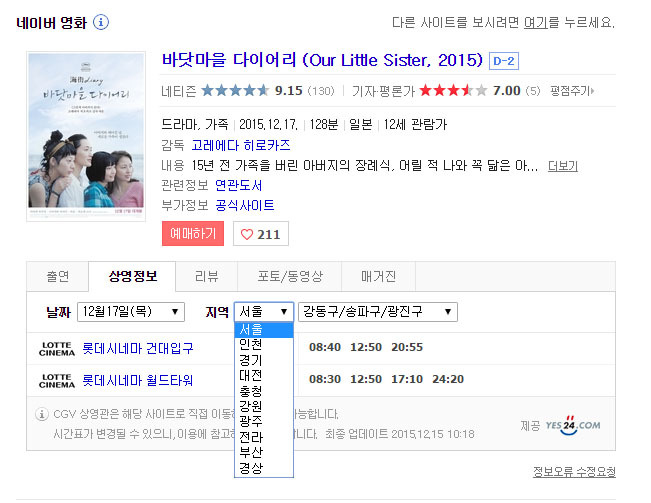Select 경상 in the region list
The width and height of the screenshot is (651, 503).
click(x=264, y=468)
